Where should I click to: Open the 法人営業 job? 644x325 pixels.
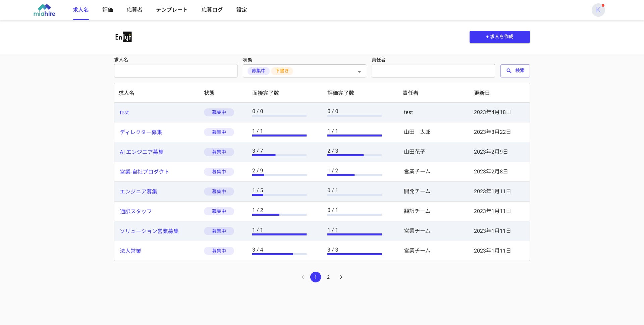pyautogui.click(x=130, y=251)
